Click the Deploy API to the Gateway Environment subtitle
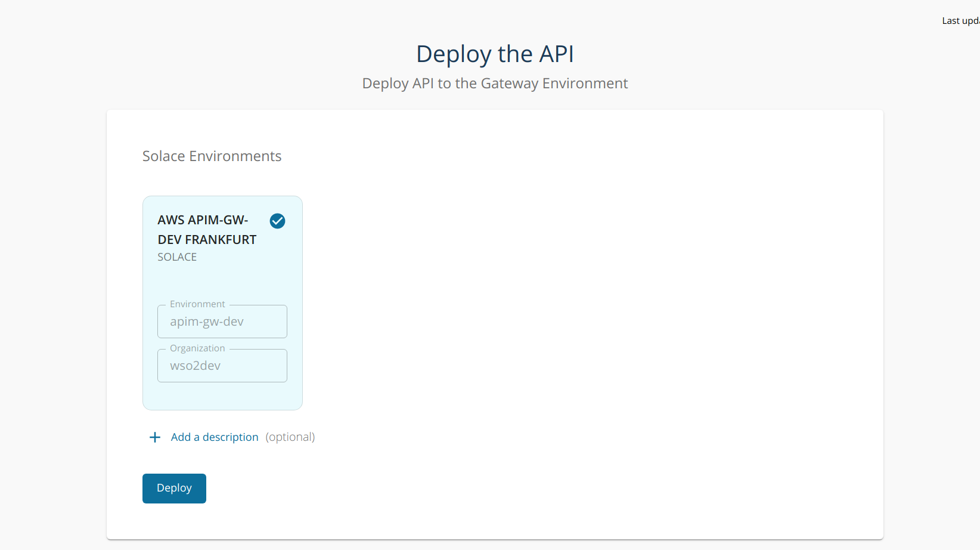Screen dimensions: 980x550 494,83
